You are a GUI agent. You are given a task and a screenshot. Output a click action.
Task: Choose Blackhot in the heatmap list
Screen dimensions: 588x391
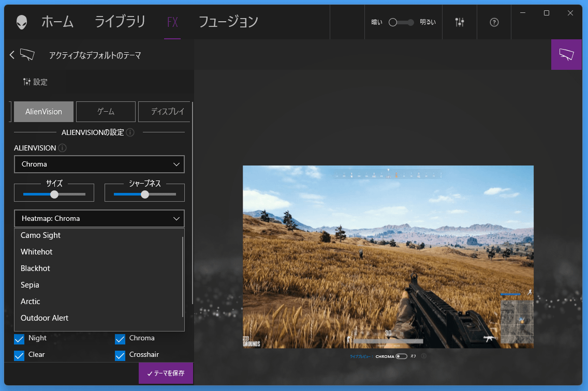coord(98,268)
